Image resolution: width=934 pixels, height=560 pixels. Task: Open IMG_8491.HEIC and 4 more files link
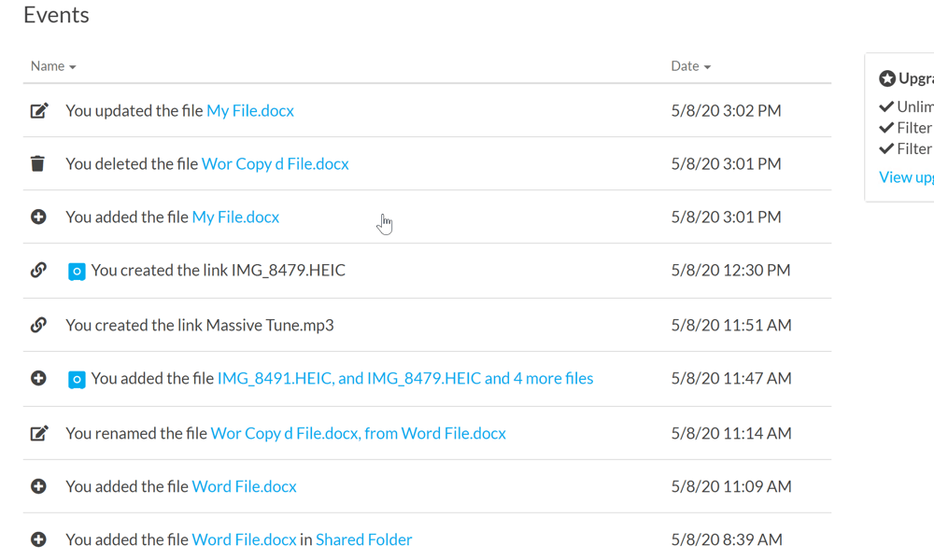pyautogui.click(x=405, y=379)
